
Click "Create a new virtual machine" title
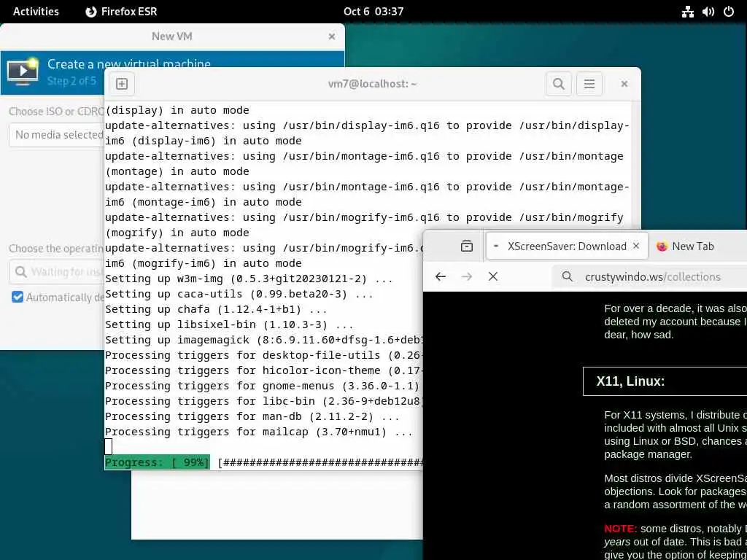[129, 64]
